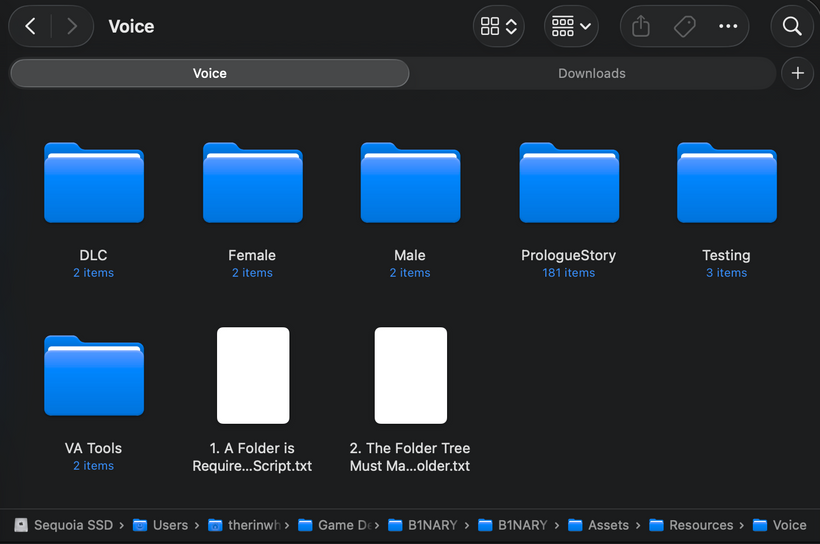Open the icon view switcher dropdown
This screenshot has height=544, width=820.
pos(499,27)
